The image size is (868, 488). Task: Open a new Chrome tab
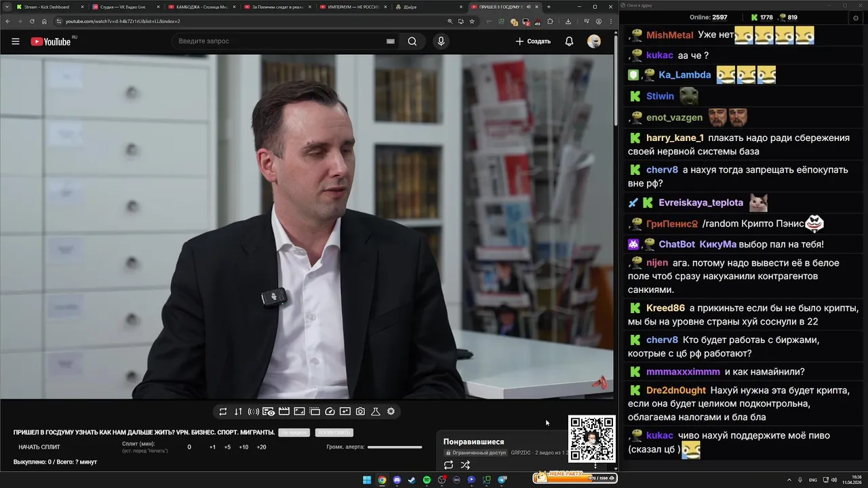[549, 7]
